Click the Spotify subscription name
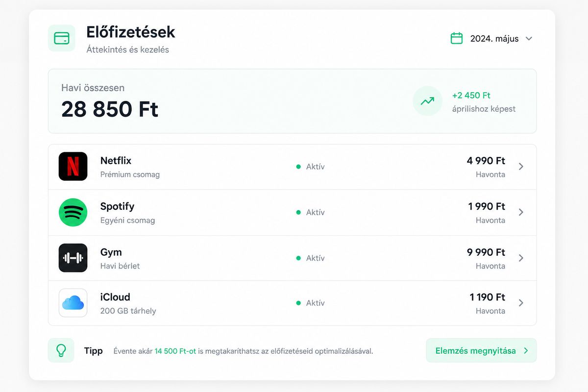 (x=117, y=206)
